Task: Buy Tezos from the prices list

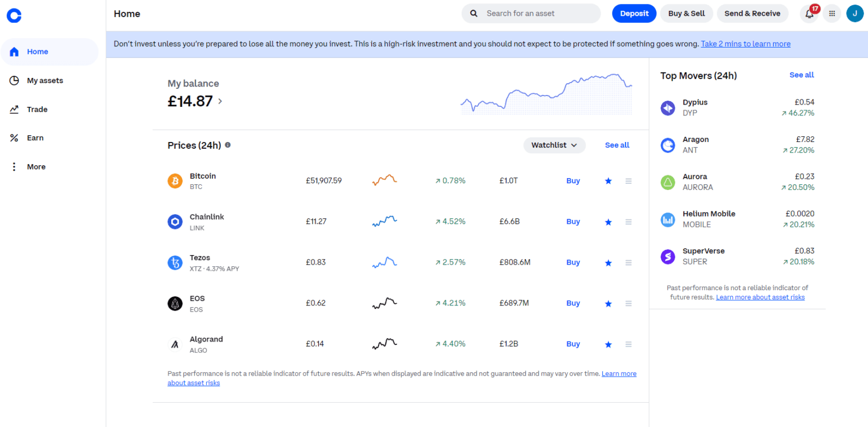Action: click(x=573, y=262)
